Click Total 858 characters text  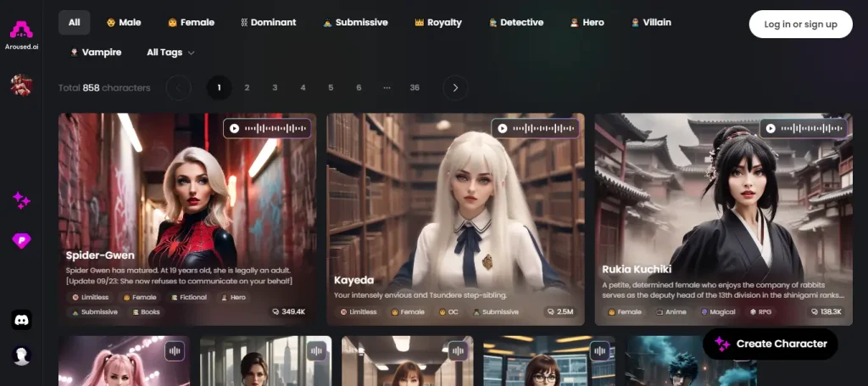coord(104,87)
